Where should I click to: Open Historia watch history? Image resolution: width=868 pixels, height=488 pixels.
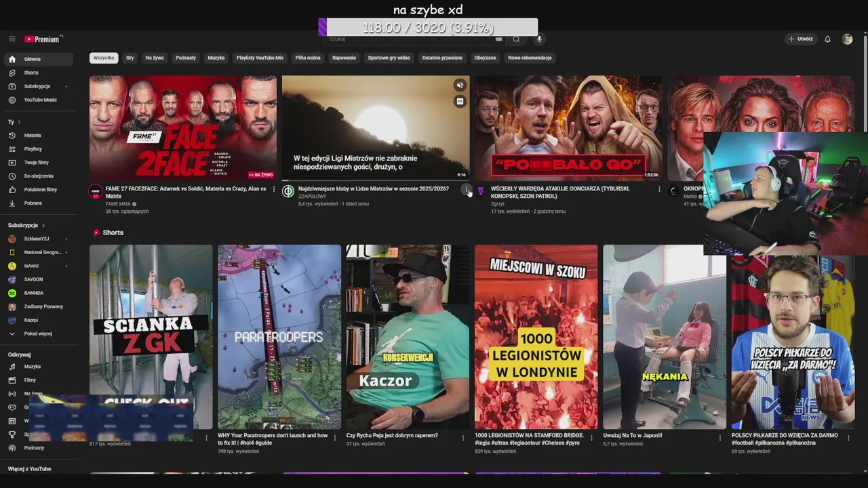point(38,136)
